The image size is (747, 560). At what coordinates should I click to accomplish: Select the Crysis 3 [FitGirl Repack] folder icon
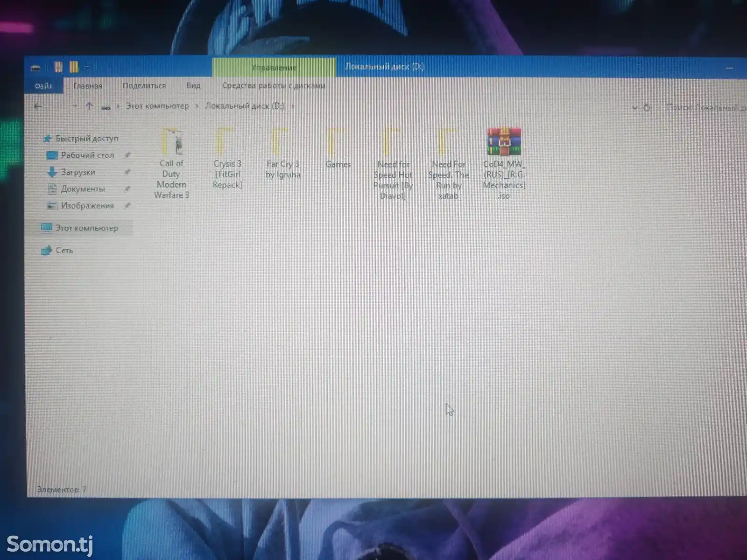(x=226, y=141)
